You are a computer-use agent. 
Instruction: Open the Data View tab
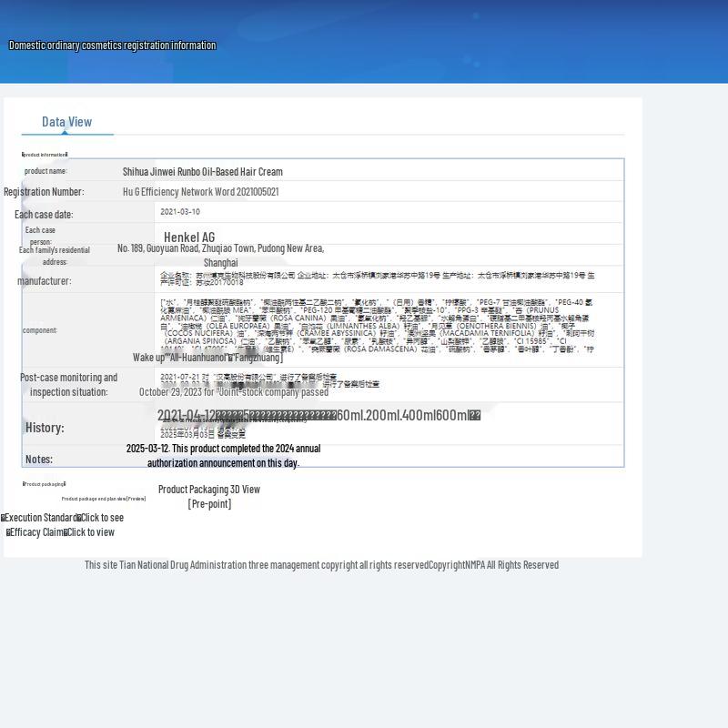(x=66, y=122)
